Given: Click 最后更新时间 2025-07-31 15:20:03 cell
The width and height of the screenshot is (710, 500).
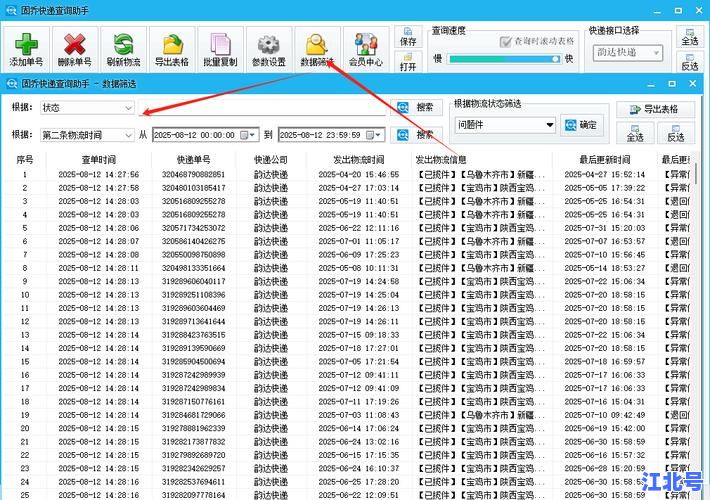Looking at the screenshot, I should [604, 228].
